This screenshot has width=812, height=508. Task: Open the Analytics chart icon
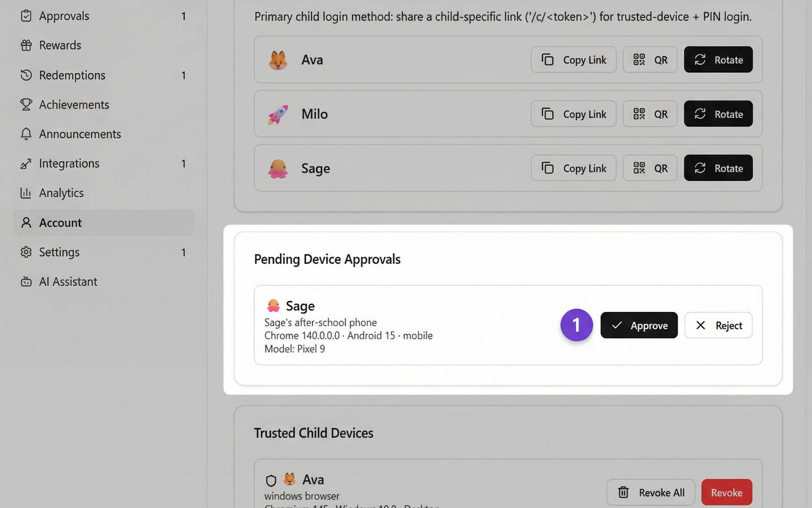pos(26,193)
